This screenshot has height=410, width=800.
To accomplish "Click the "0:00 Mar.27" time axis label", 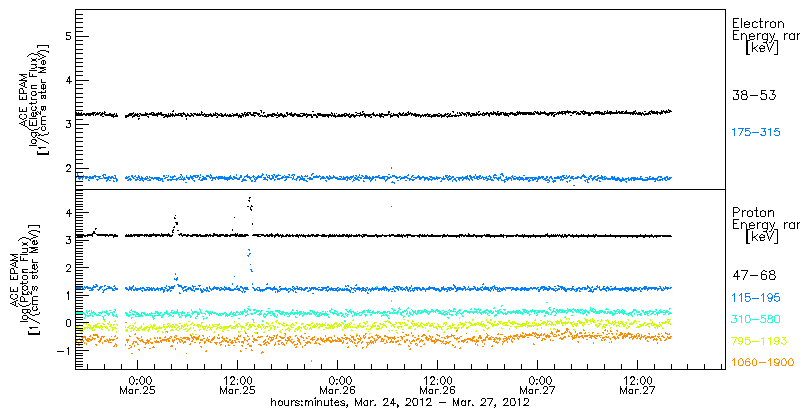I will pos(539,386).
